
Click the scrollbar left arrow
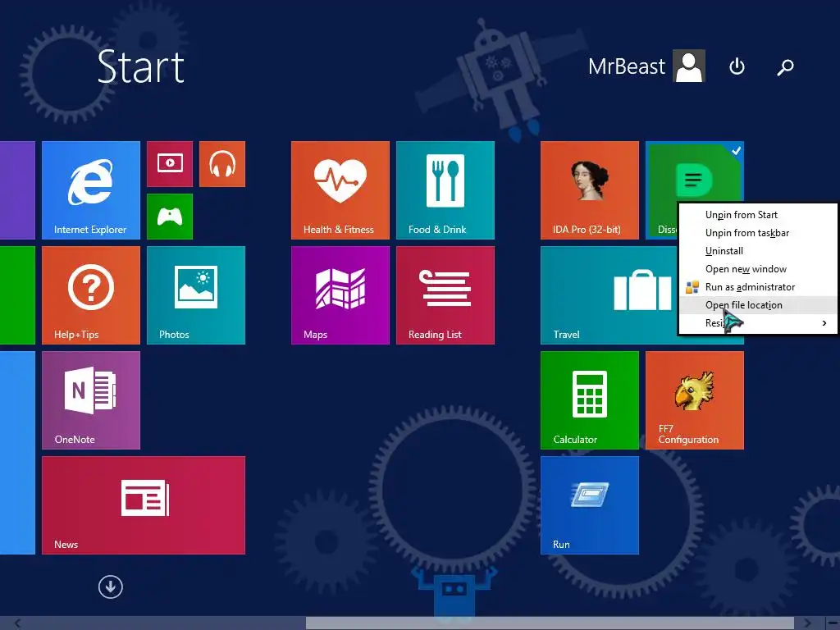[x=18, y=623]
